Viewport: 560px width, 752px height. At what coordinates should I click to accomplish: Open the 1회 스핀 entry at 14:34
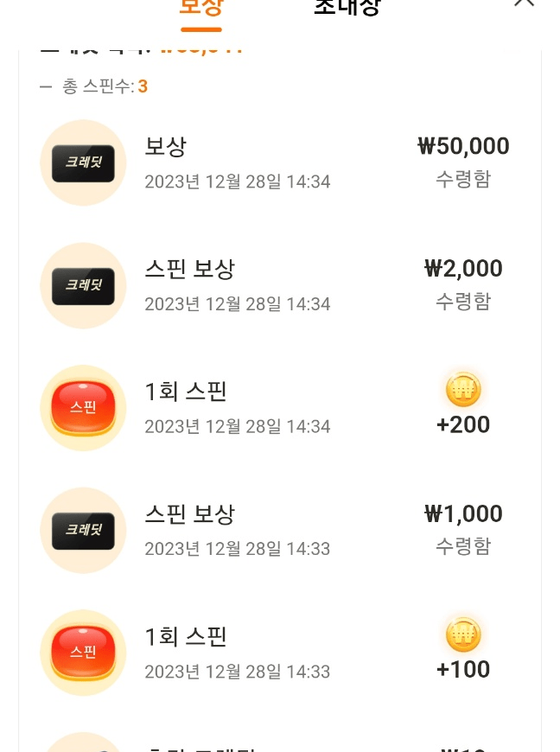coord(280,408)
